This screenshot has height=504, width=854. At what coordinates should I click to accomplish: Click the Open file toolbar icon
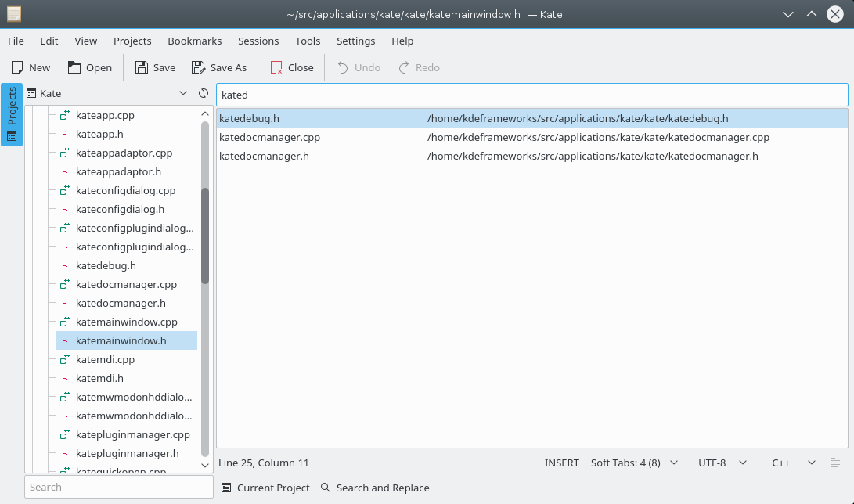(74, 67)
